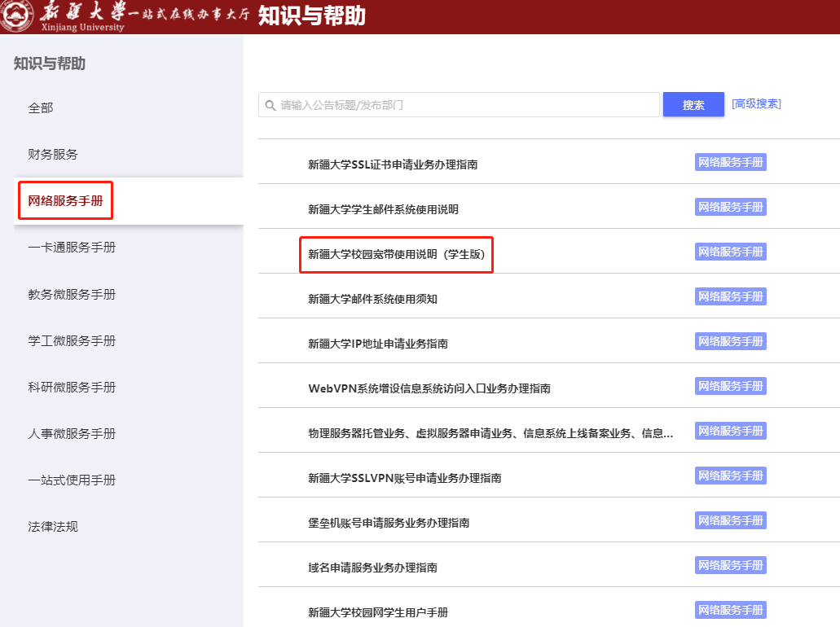840x627 pixels.
Task: Click 网络服务手册 tag on 校园网学生用户手册 row
Action: (731, 610)
